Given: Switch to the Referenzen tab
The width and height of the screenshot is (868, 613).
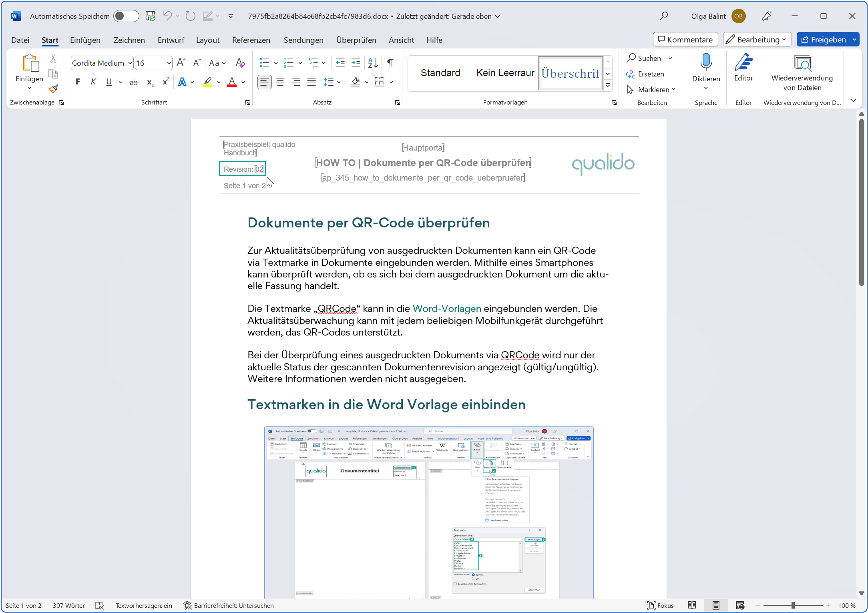Looking at the screenshot, I should pyautogui.click(x=251, y=40).
